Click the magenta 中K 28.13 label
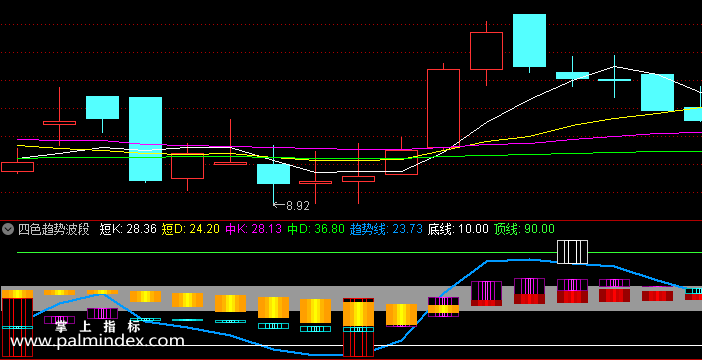The height and width of the screenshot is (360, 702). click(253, 230)
